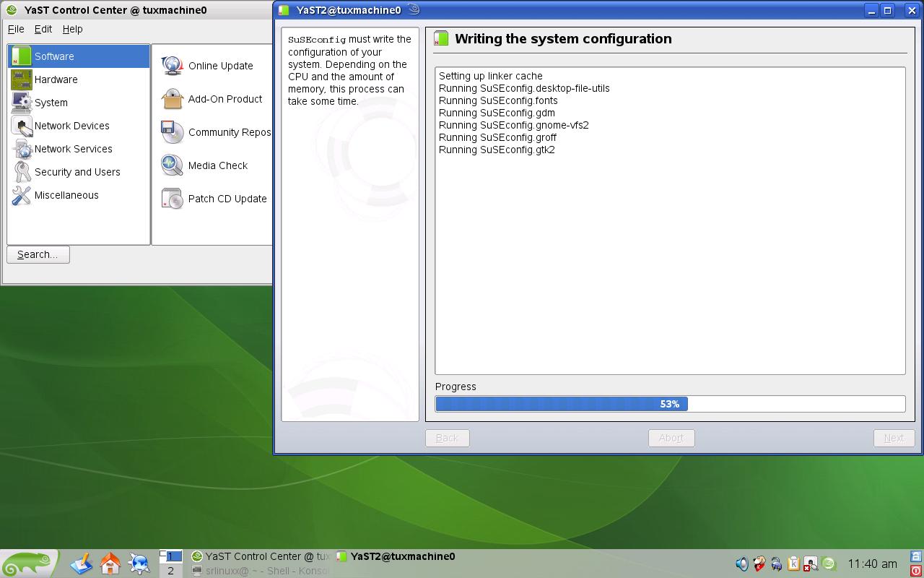Launch Online Update module icon
The height and width of the screenshot is (578, 924).
click(173, 66)
